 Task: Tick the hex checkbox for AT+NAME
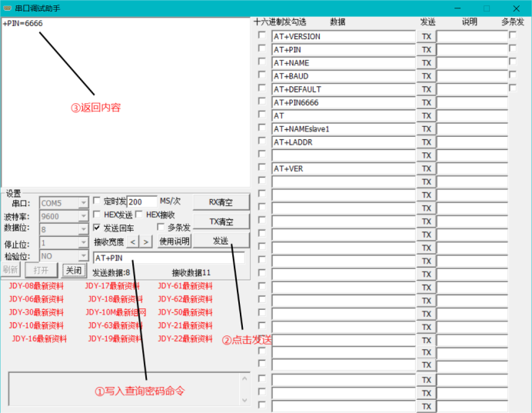(261, 62)
